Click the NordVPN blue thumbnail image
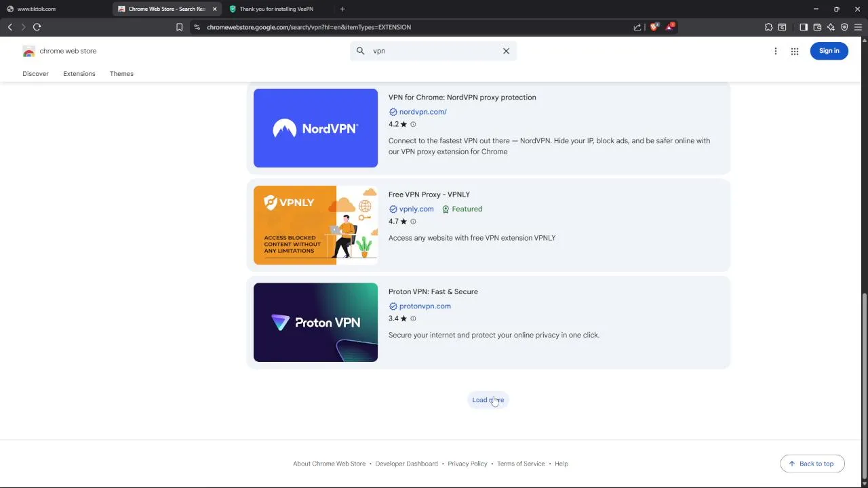The width and height of the screenshot is (868, 488). (x=315, y=128)
